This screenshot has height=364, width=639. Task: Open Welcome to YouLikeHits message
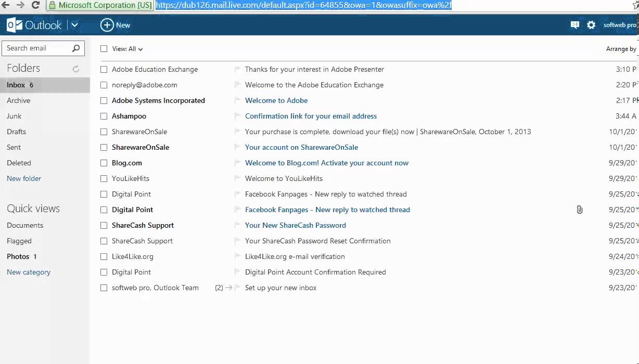coord(284,178)
